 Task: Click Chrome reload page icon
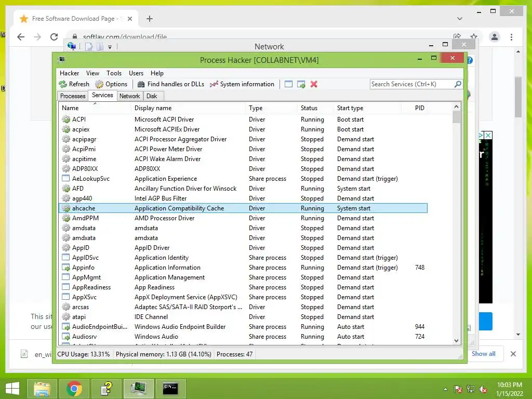[54, 37]
